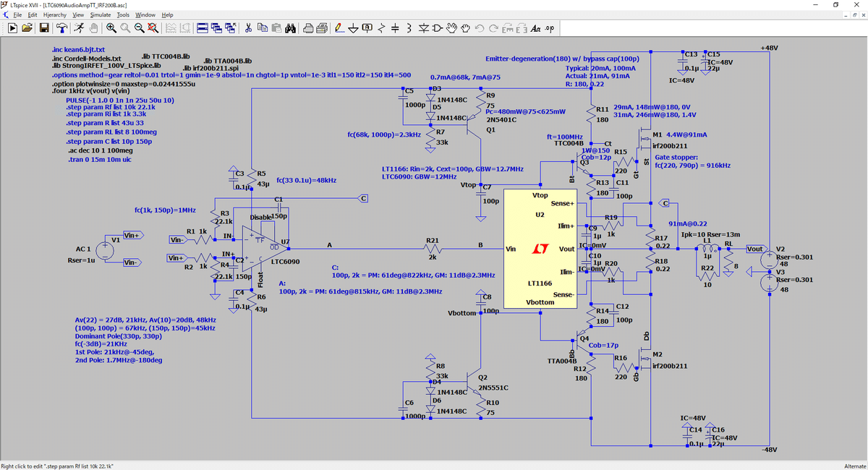Open the File menu
This screenshot has height=470, width=868.
[18, 14]
